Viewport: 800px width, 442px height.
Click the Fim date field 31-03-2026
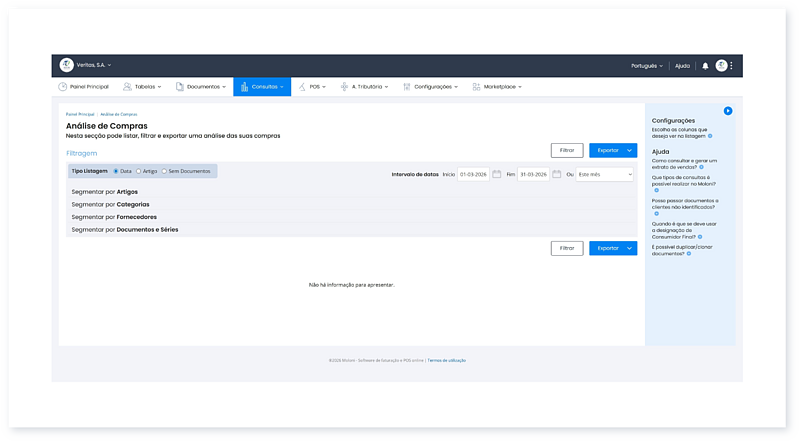(533, 174)
